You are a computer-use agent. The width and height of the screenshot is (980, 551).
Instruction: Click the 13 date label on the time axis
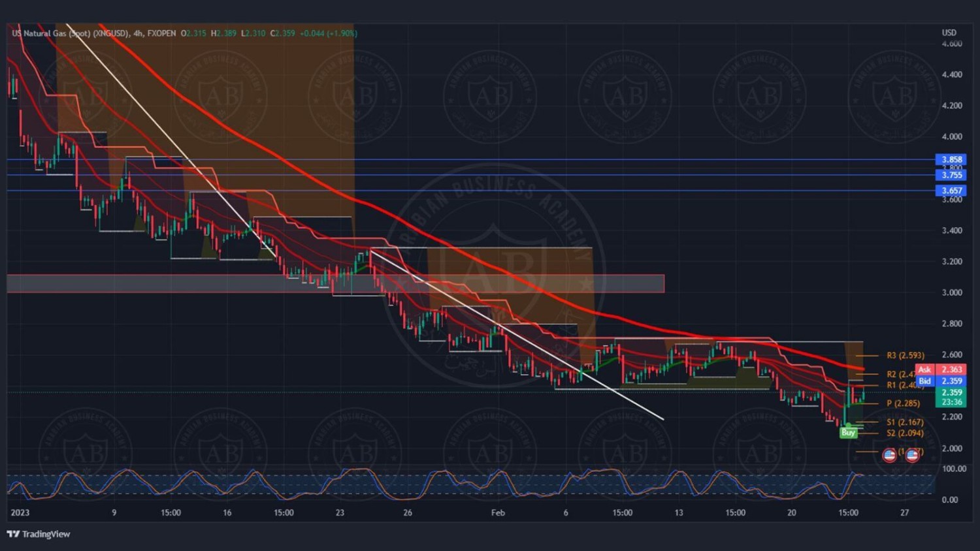[x=679, y=512]
